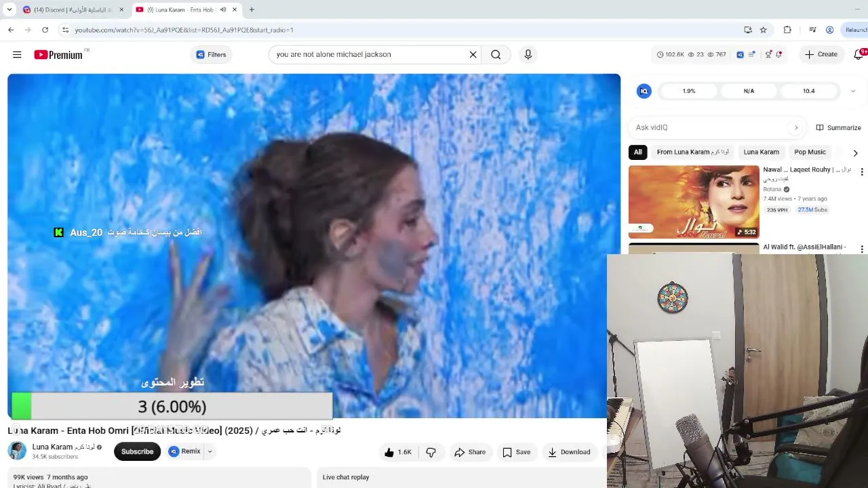868x488 pixels.
Task: Open Luna Karam channel avatar
Action: pyautogui.click(x=17, y=451)
